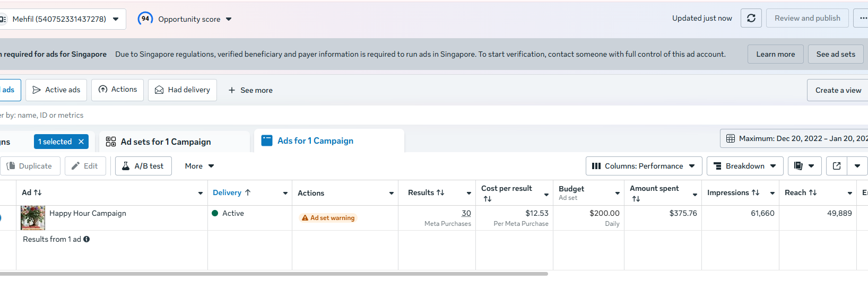Toggle the Happy Hour Campaign ad on/off switch
868x290 pixels.
point(1,217)
